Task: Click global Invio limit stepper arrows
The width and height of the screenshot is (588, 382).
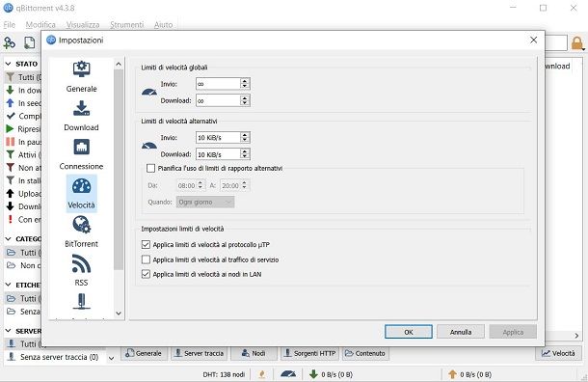Action: 245,84
